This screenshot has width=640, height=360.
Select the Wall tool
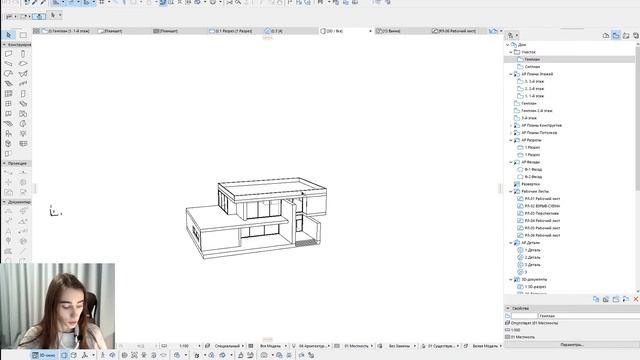pyautogui.click(x=9, y=54)
